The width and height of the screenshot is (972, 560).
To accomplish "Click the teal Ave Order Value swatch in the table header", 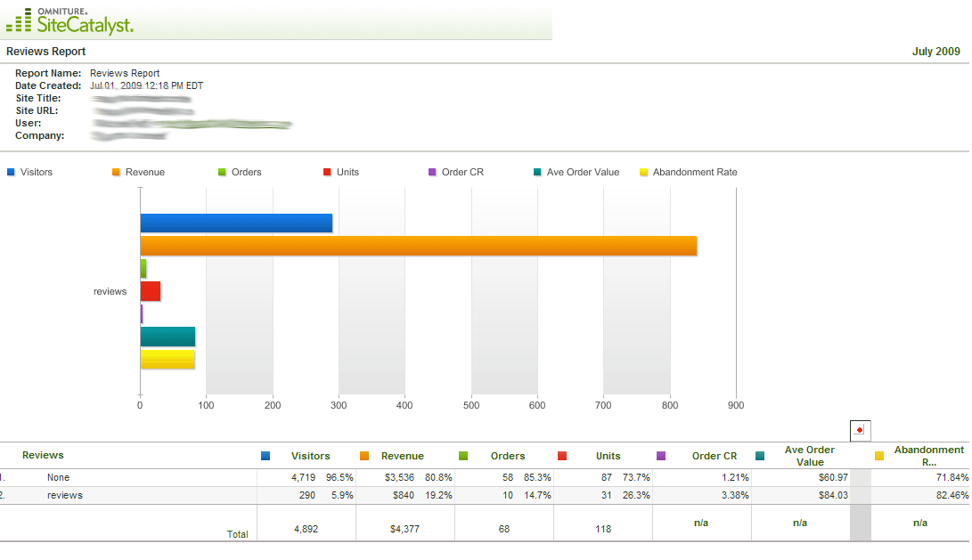I will (x=760, y=456).
